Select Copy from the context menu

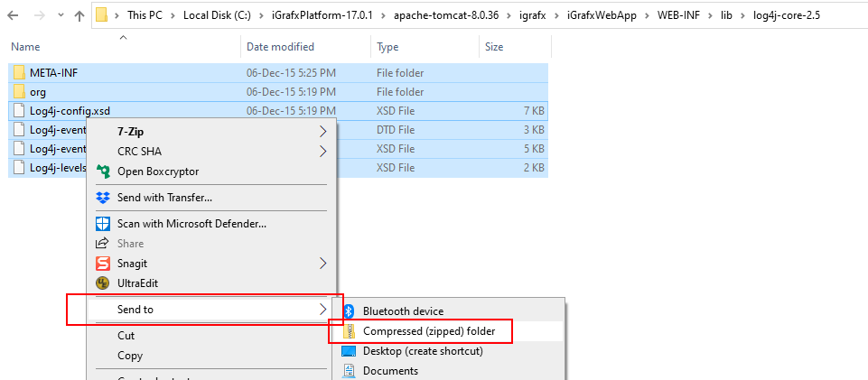pyautogui.click(x=130, y=356)
